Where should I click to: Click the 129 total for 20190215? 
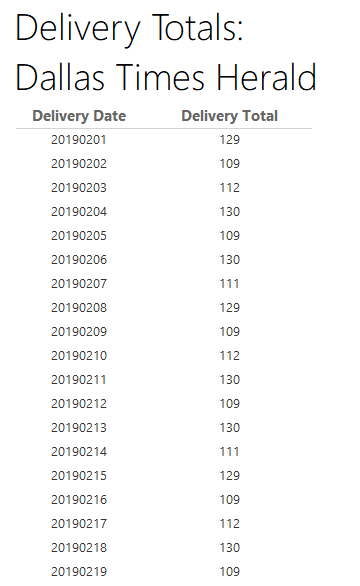pos(230,476)
